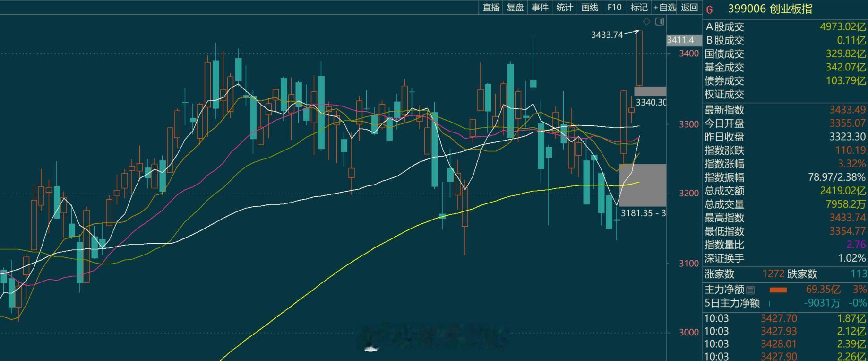Open the 直播 live tab
Viewport: 868px width, 361px height.
(491, 8)
